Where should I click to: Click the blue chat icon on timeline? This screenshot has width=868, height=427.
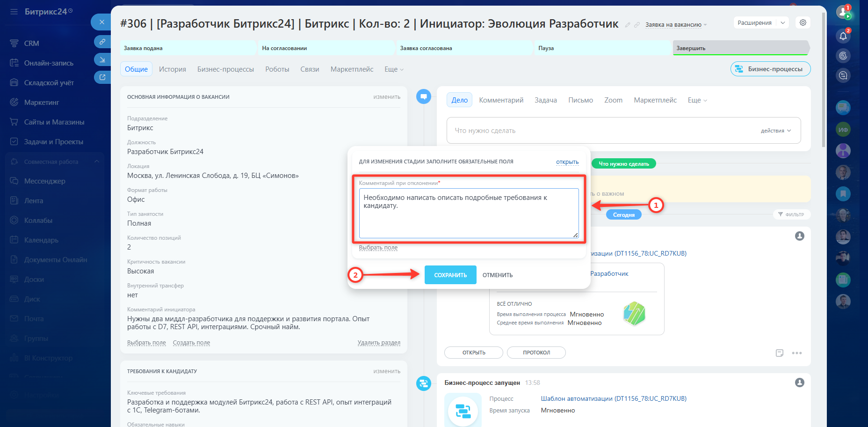(424, 96)
